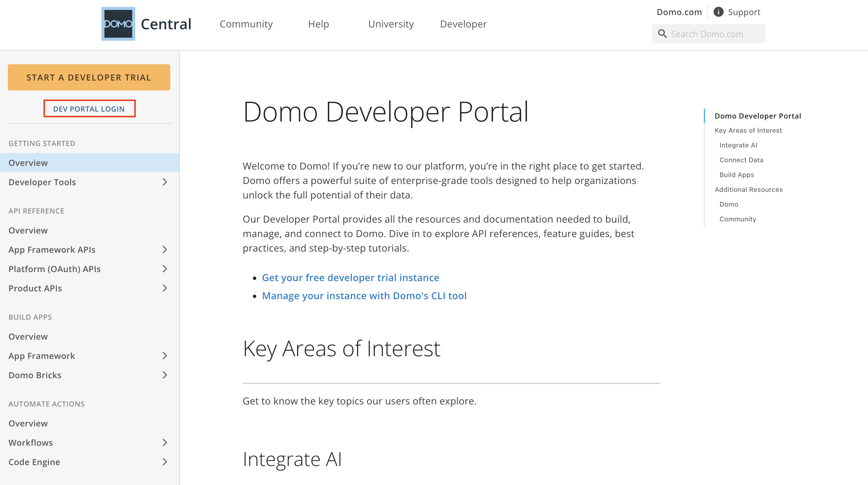Viewport: 868px width, 485px height.
Task: Expand the Domo Bricks chevron
Action: click(x=165, y=375)
